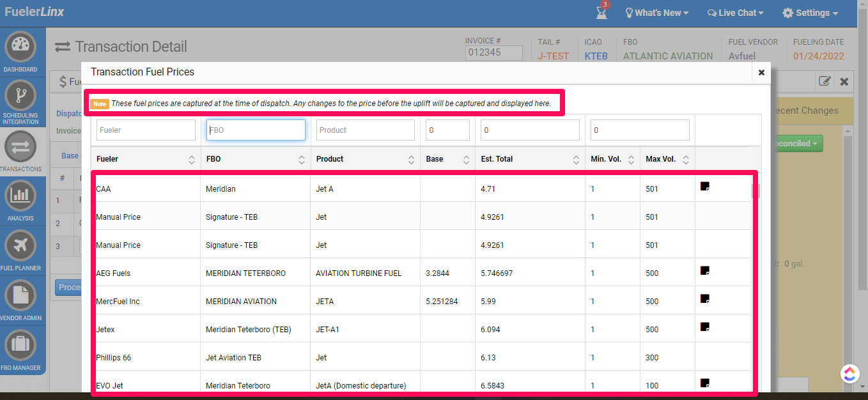Click the dialog's vertical scrollbar
This screenshot has width=868, height=400.
click(755, 191)
